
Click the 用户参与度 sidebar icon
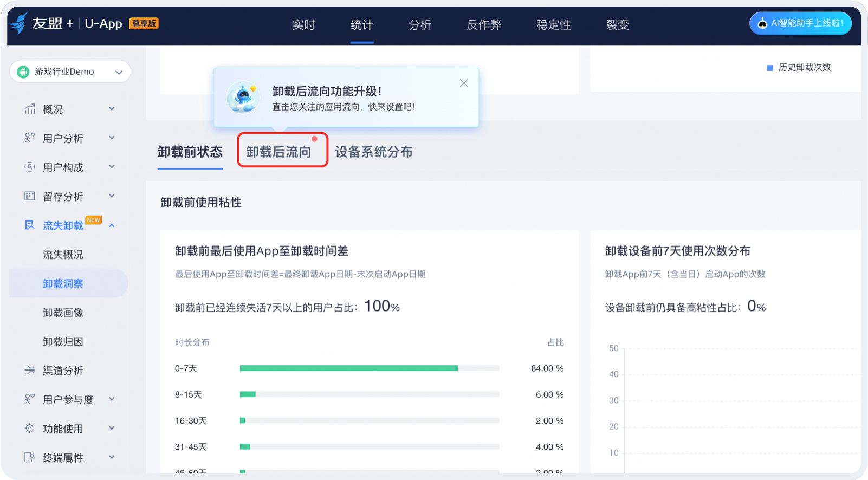click(30, 399)
